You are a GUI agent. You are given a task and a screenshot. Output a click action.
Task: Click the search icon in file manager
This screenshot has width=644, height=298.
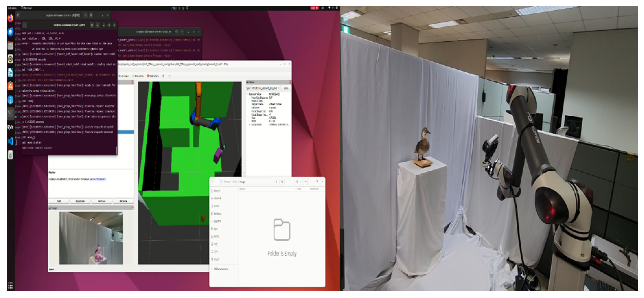tap(282, 182)
